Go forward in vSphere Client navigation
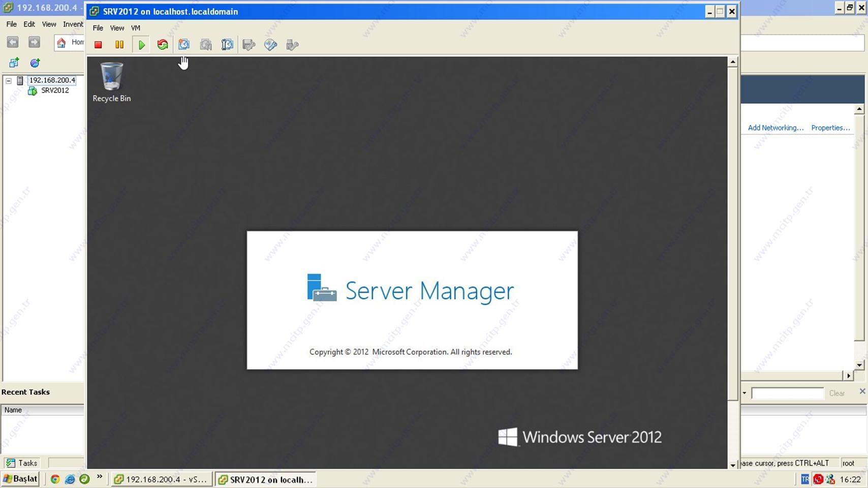 pyautogui.click(x=34, y=42)
